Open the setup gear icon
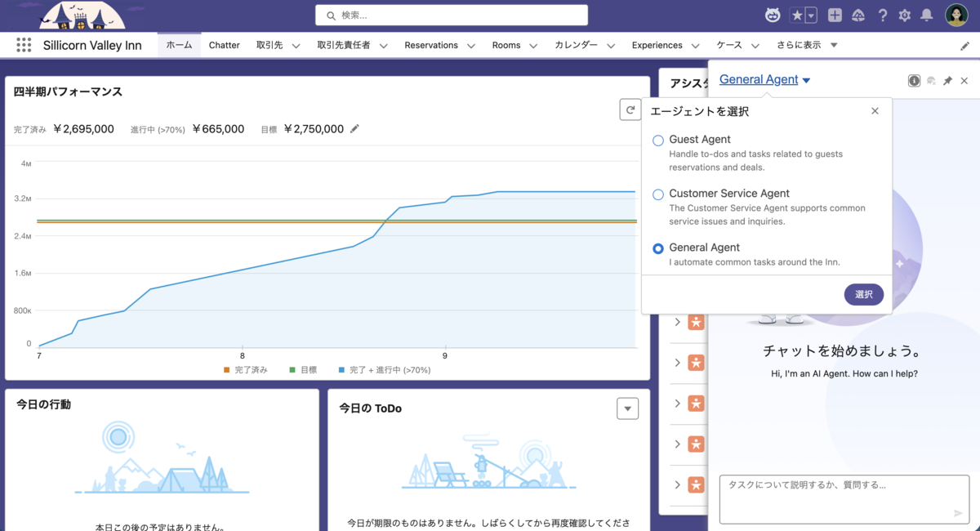 (904, 16)
